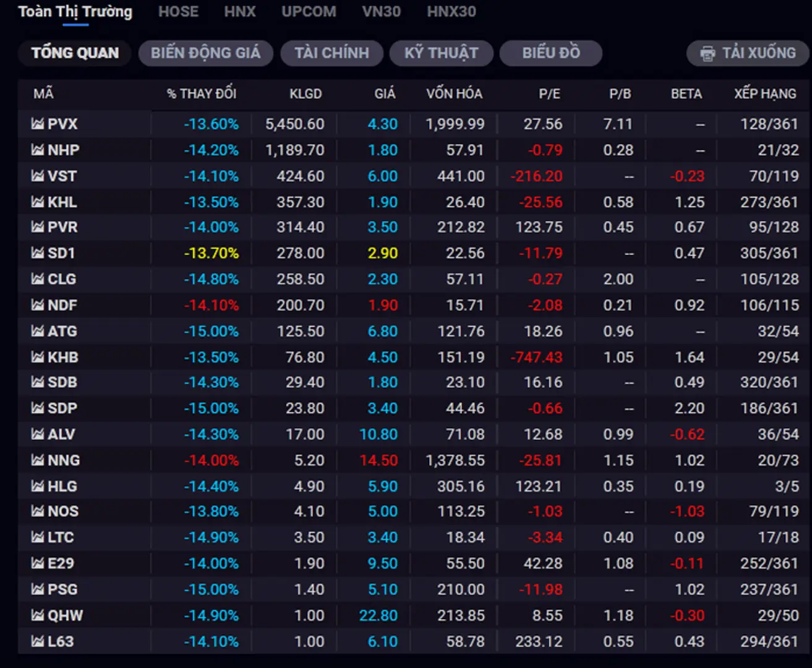
Task: Click the NNG ticker symbol
Action: coord(64,460)
